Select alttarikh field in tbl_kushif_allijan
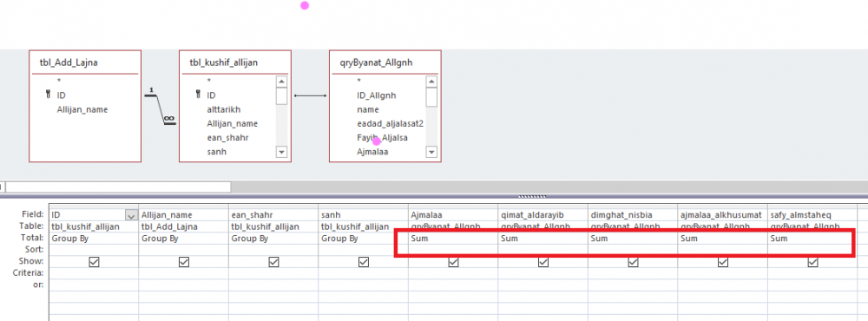Image resolution: width=868 pixels, height=321 pixels. (x=224, y=109)
